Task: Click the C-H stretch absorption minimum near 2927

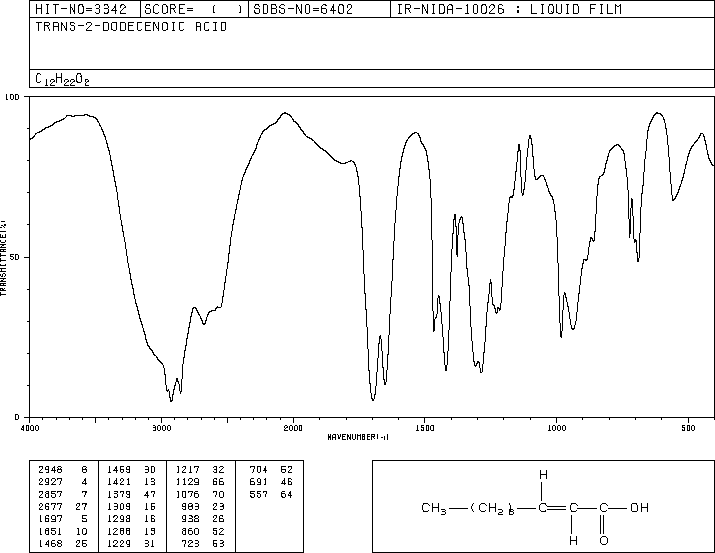Action: [x=171, y=401]
